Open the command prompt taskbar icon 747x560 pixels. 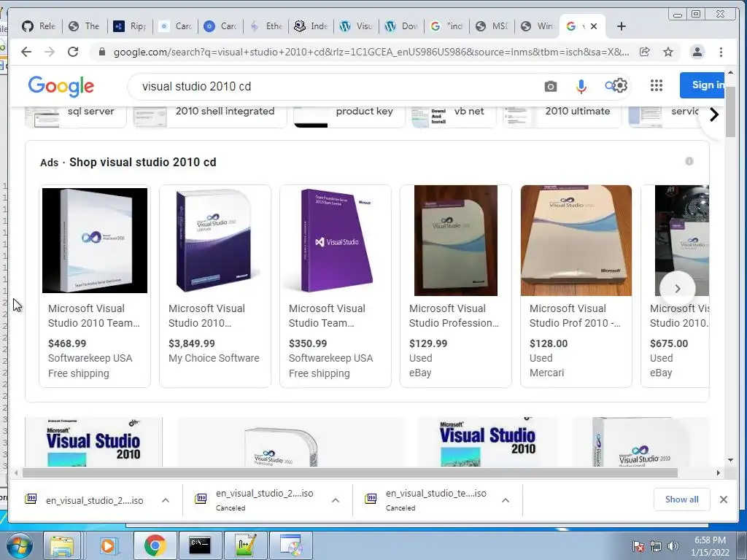[x=200, y=545]
